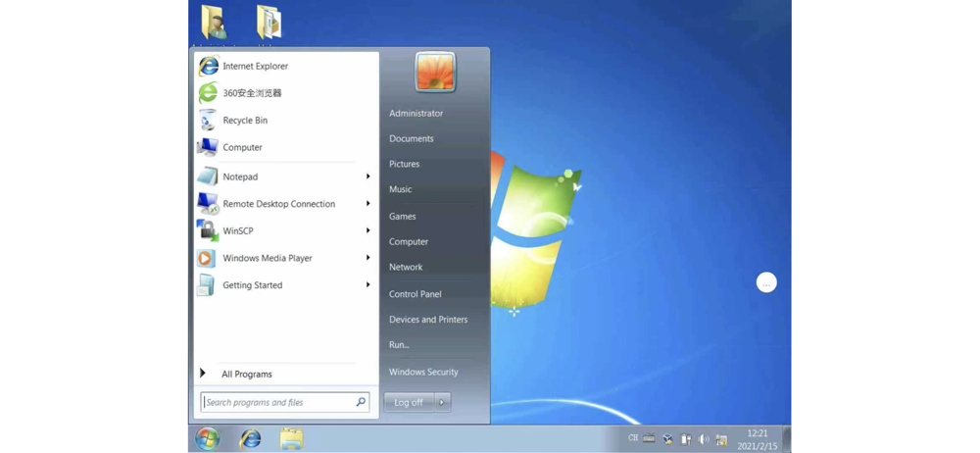The image size is (980, 453).
Task: Open the Run... dialog
Action: (x=399, y=345)
